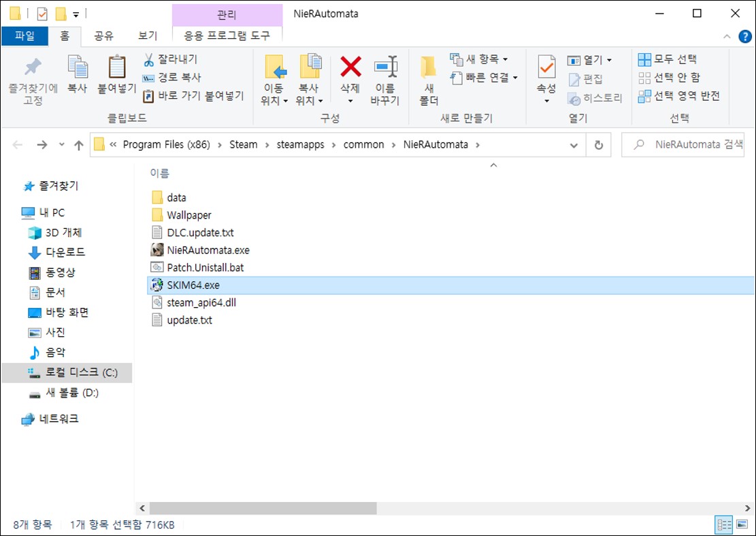Open the 파일 (File) tab
The image size is (756, 536).
(x=24, y=36)
